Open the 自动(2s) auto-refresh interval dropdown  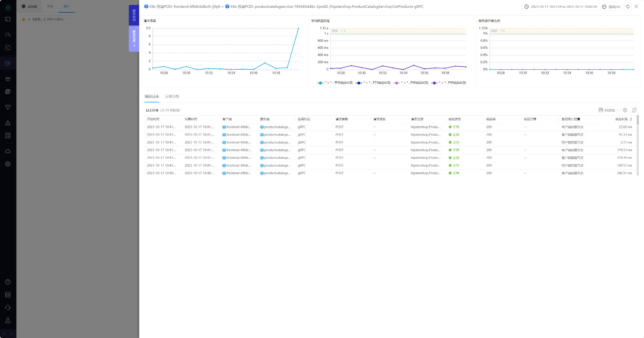tap(611, 7)
